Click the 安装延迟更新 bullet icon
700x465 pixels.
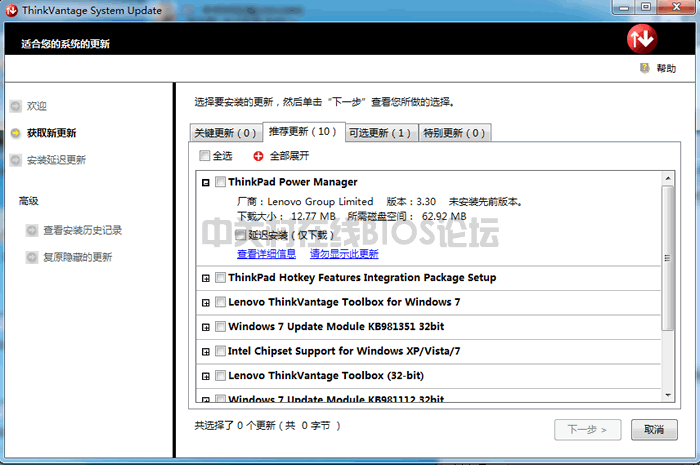[16, 160]
